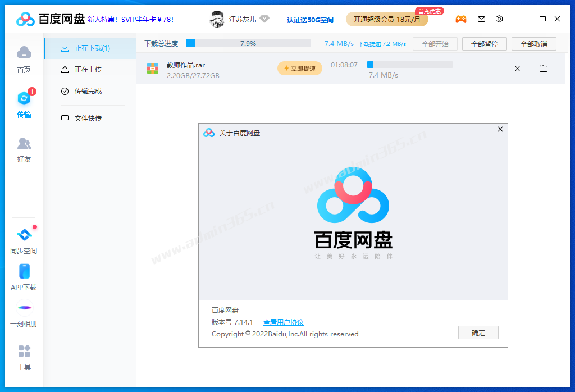Screen dimensions: 575x392
Task: Click the diamond membership badge icon
Action: click(264, 19)
